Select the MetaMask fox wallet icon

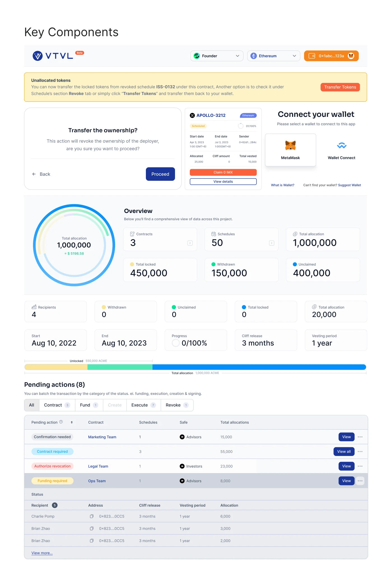point(290,145)
